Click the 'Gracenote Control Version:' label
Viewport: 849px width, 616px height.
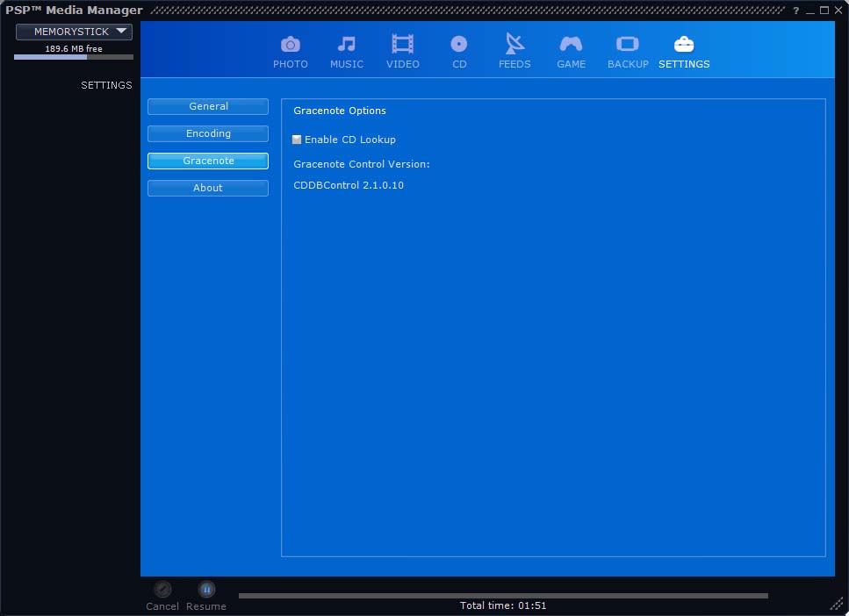click(x=361, y=164)
